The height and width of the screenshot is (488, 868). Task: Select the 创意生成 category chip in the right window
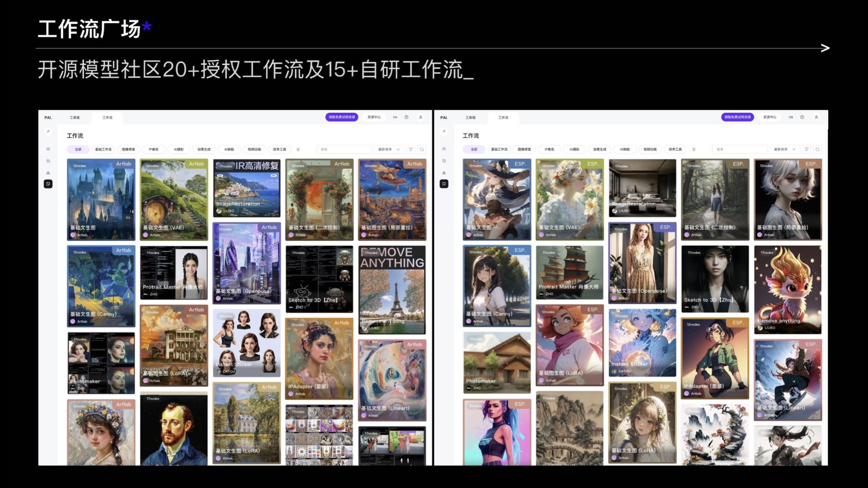[600, 149]
